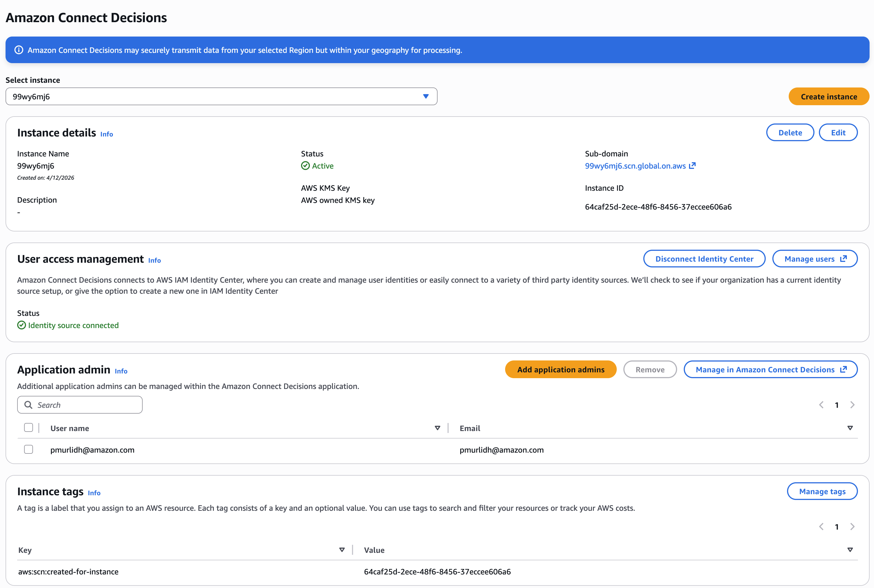Open the external link icon beside the sub-domain
Image resolution: width=874 pixels, height=588 pixels.
[x=692, y=165]
